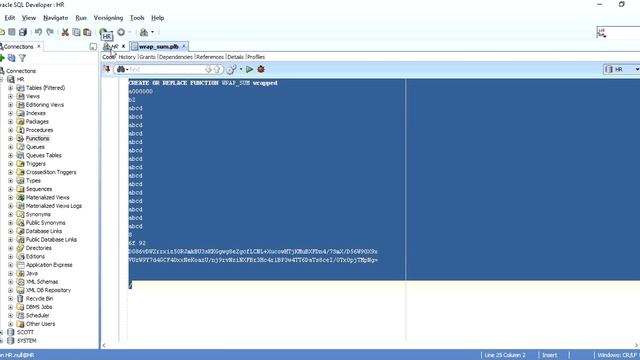Pin the editor with pushpin icon
640x360 pixels.
[x=107, y=69]
